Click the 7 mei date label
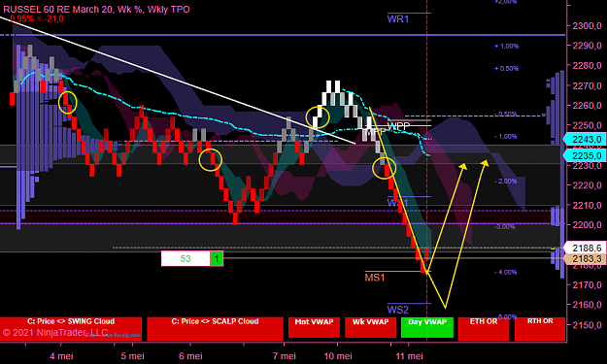Screen dimensions: 607x364 click(x=285, y=356)
